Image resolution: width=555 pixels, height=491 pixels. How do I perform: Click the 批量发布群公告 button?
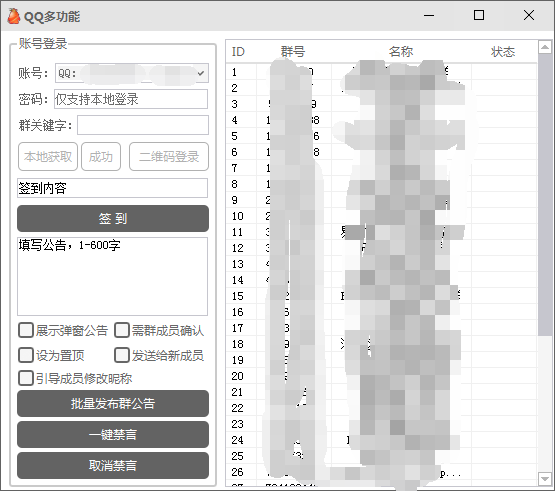[113, 404]
